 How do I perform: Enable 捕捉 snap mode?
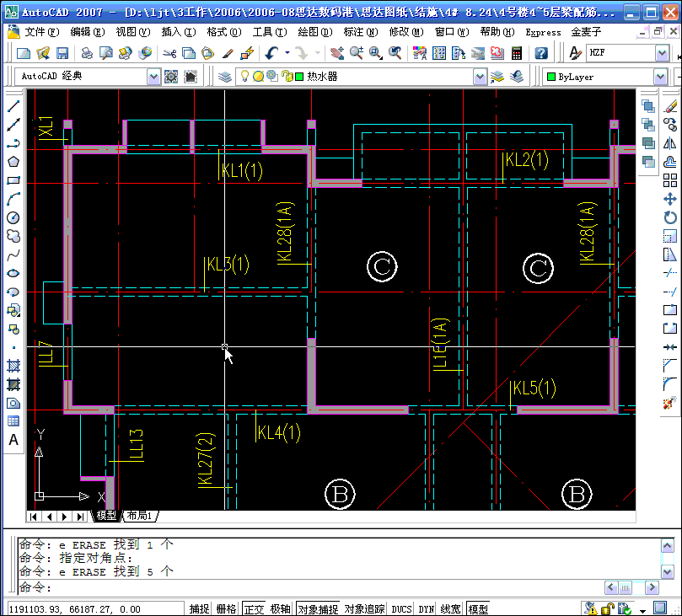[x=201, y=608]
